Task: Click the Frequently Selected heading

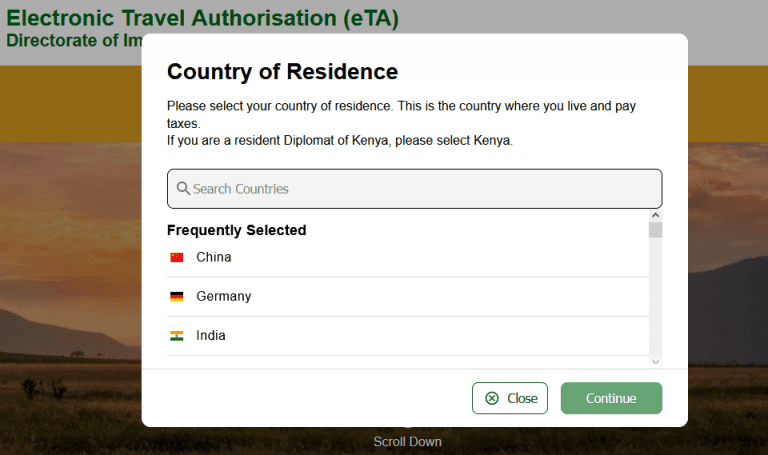Action: (x=237, y=230)
